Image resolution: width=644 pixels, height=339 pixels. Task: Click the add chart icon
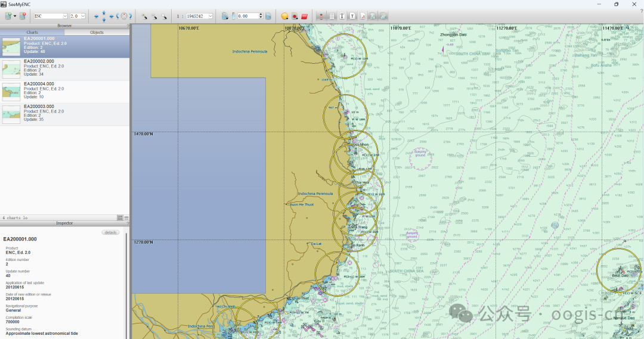point(8,16)
